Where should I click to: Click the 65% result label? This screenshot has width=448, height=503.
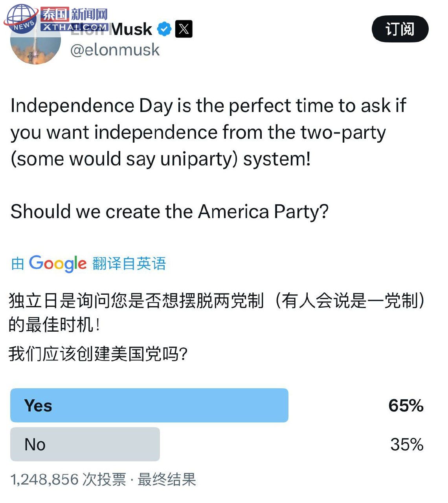click(406, 406)
